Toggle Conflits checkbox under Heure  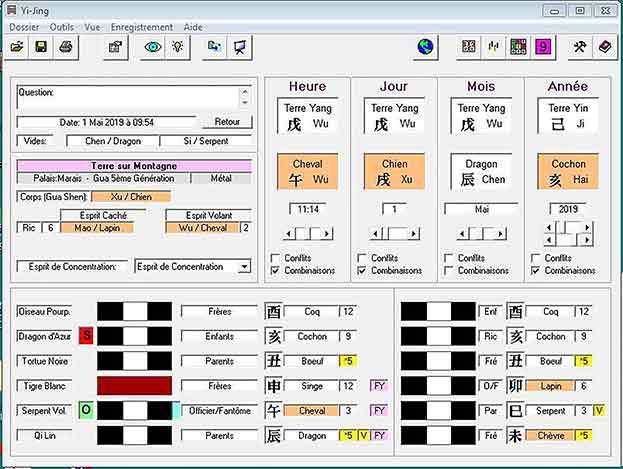[275, 258]
